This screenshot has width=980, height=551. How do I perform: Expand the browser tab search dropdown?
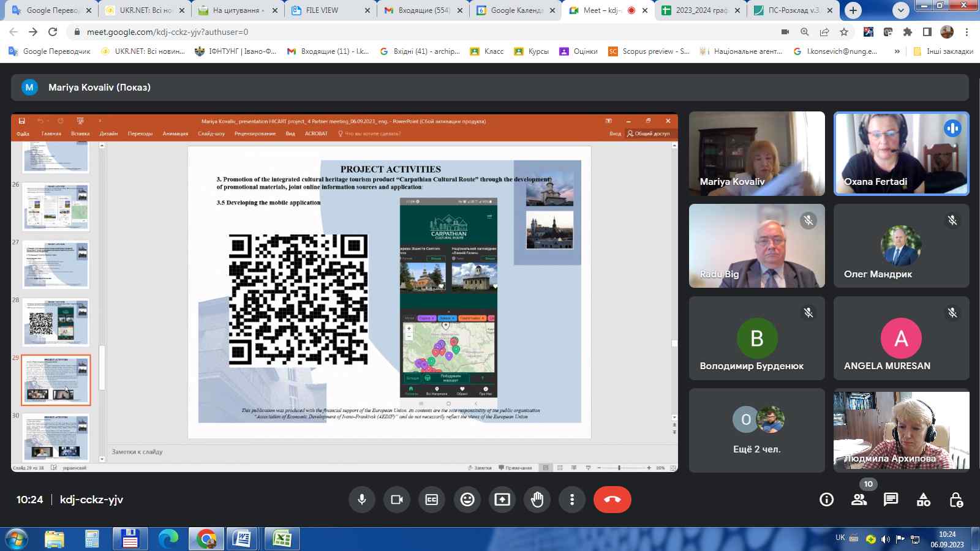(x=900, y=10)
